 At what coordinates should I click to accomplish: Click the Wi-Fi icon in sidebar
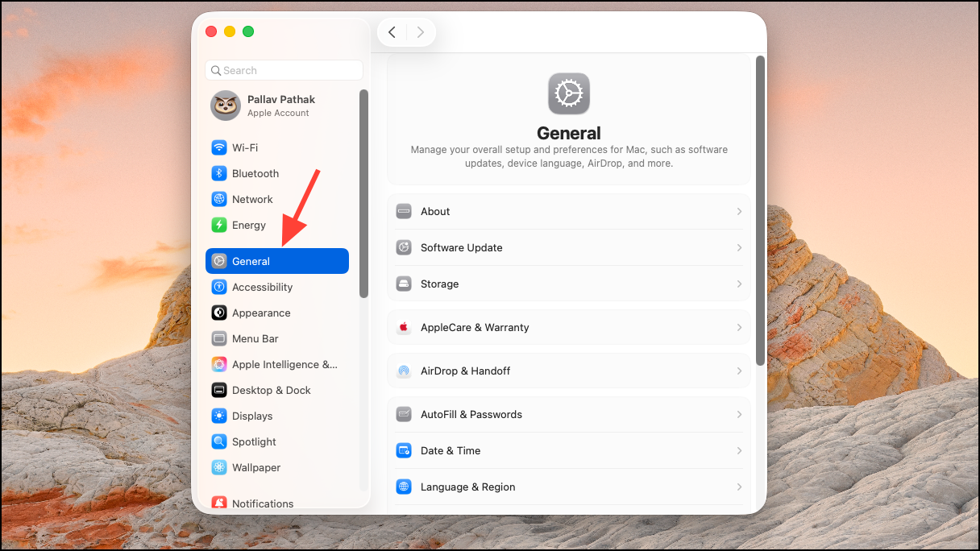(x=219, y=147)
